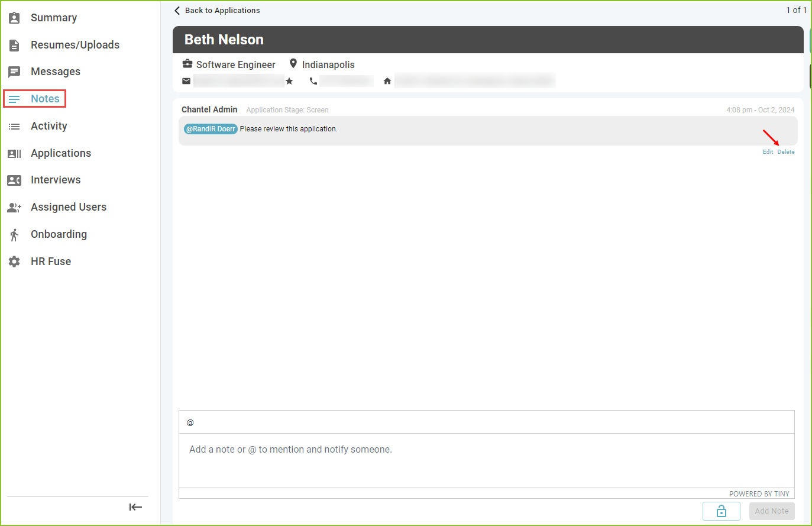Click the Assigned Users add-person icon
Image resolution: width=812 pixels, height=526 pixels.
tap(14, 208)
